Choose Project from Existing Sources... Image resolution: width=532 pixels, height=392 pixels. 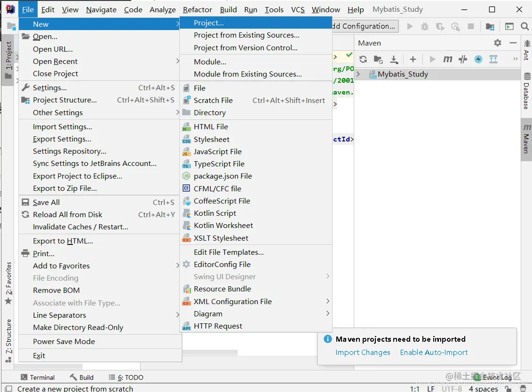[256, 35]
